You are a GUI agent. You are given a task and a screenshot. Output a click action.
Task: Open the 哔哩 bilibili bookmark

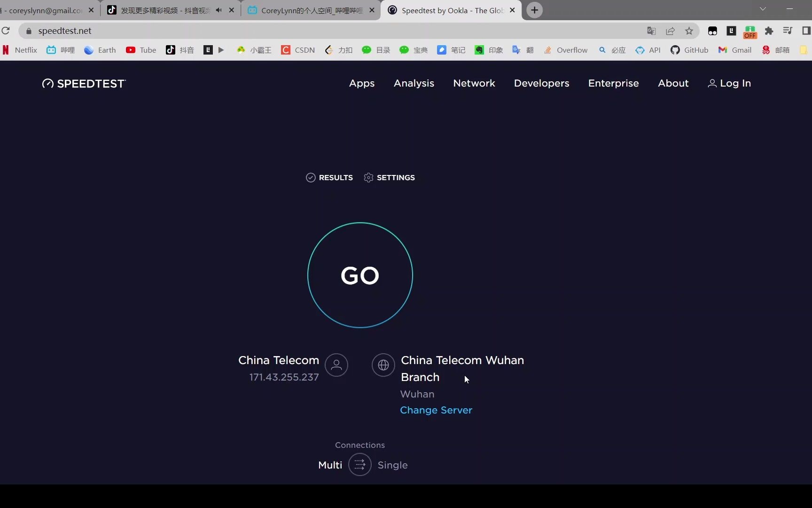tap(61, 50)
